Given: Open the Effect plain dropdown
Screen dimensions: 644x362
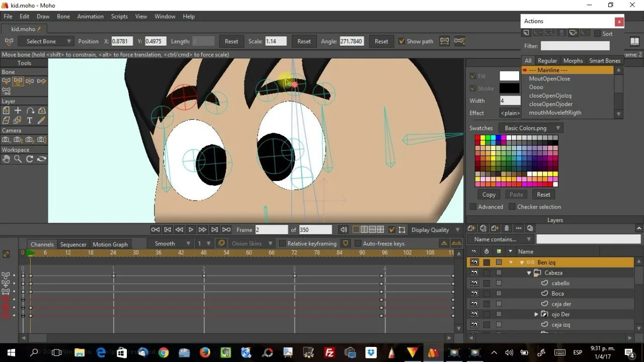Looking at the screenshot, I should 510,113.
